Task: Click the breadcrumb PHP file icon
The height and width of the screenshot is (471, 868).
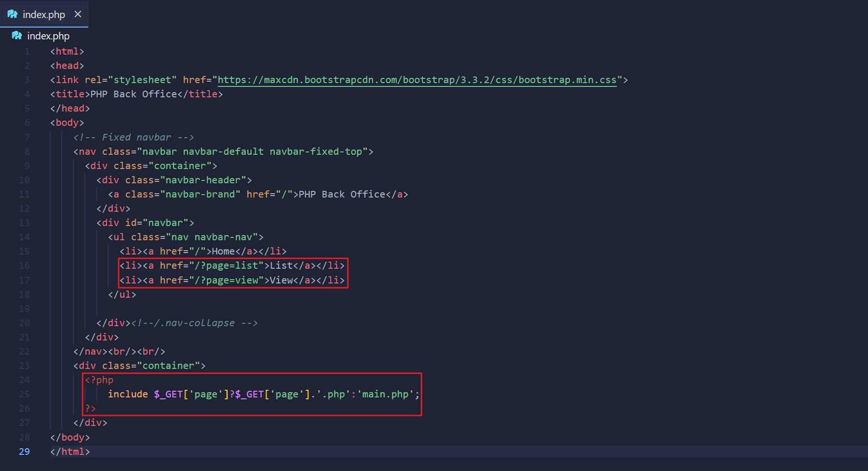Action: 17,36
